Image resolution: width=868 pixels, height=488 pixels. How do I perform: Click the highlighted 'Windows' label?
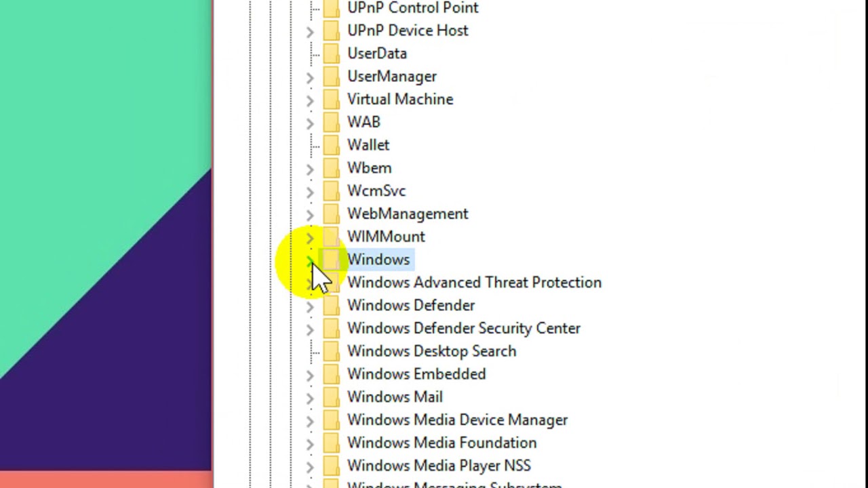coord(378,260)
